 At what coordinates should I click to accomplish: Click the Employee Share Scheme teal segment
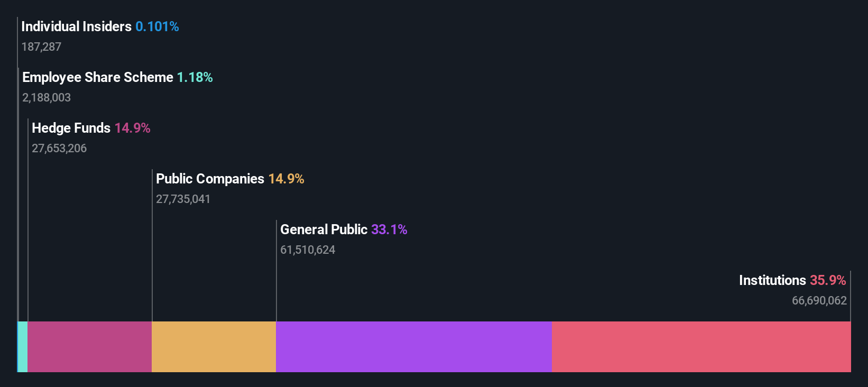(23, 347)
